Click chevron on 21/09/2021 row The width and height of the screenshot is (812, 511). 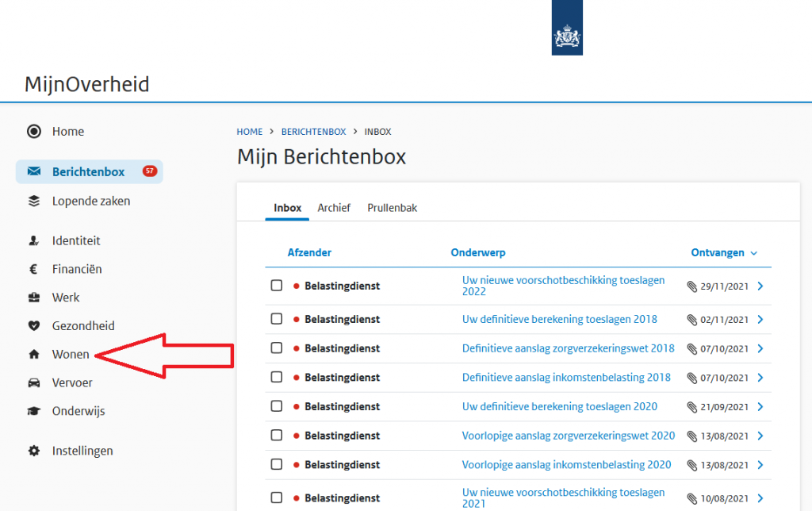(x=760, y=406)
